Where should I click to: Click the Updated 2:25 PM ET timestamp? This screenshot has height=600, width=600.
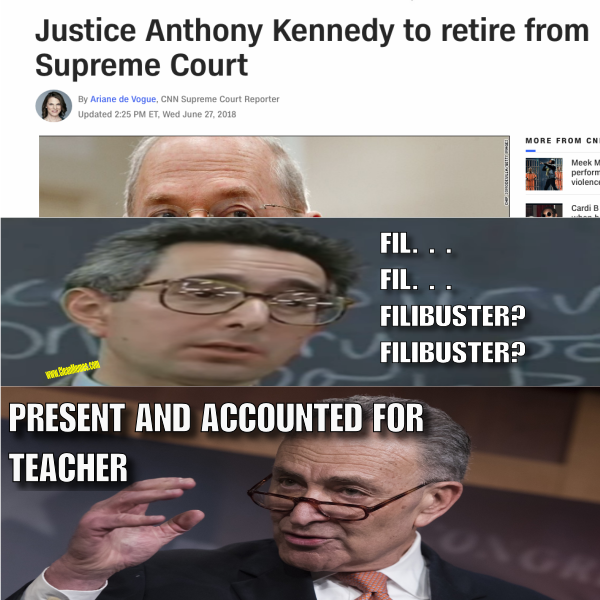pos(157,114)
